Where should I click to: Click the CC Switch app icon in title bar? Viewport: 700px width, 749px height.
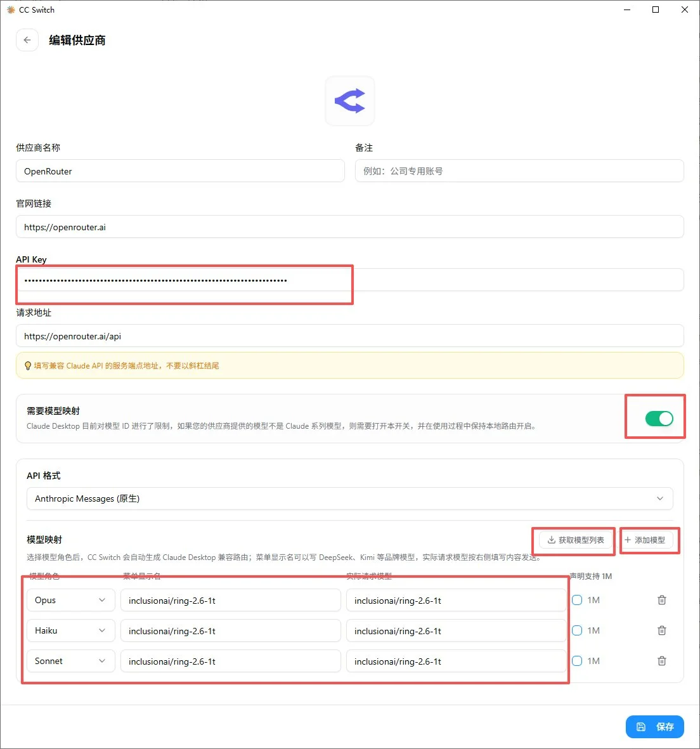11,10
